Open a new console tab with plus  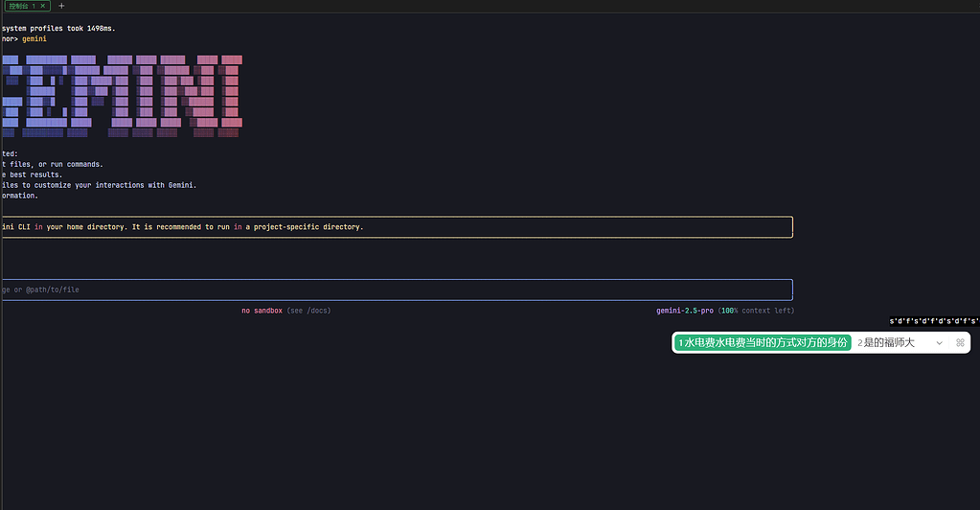pyautogui.click(x=61, y=6)
